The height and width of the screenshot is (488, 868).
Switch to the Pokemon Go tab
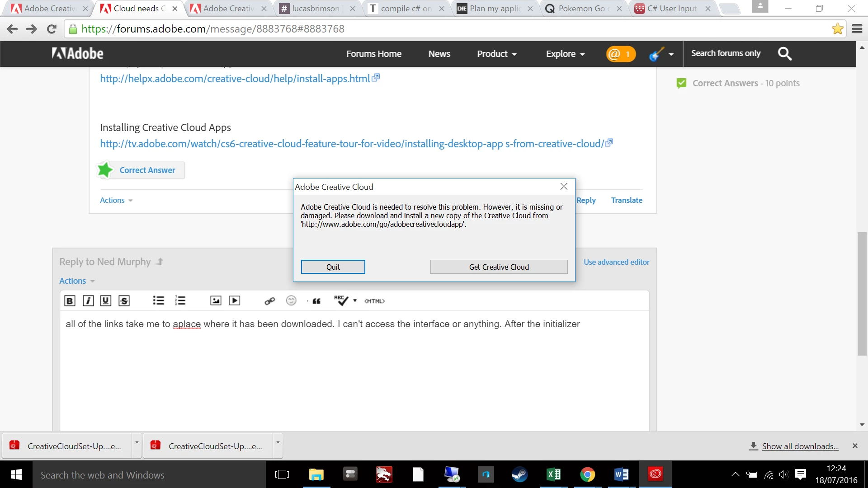(x=583, y=9)
